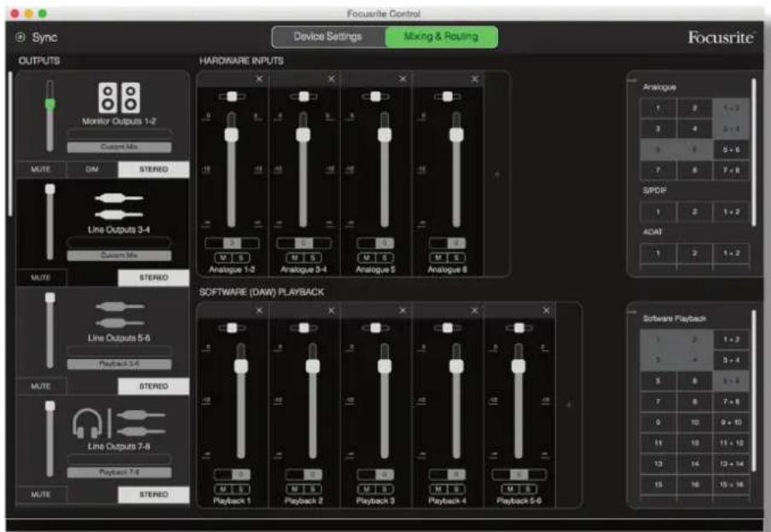The width and height of the screenshot is (771, 532).
Task: Open Playback 5-6 source dropdown for Line Outputs 5-6
Action: (x=119, y=364)
